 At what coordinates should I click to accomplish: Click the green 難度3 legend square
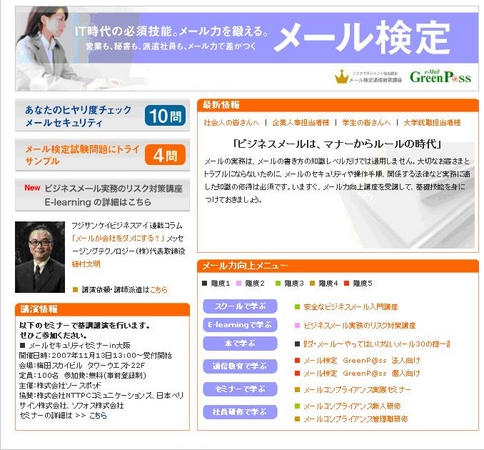coord(278,283)
